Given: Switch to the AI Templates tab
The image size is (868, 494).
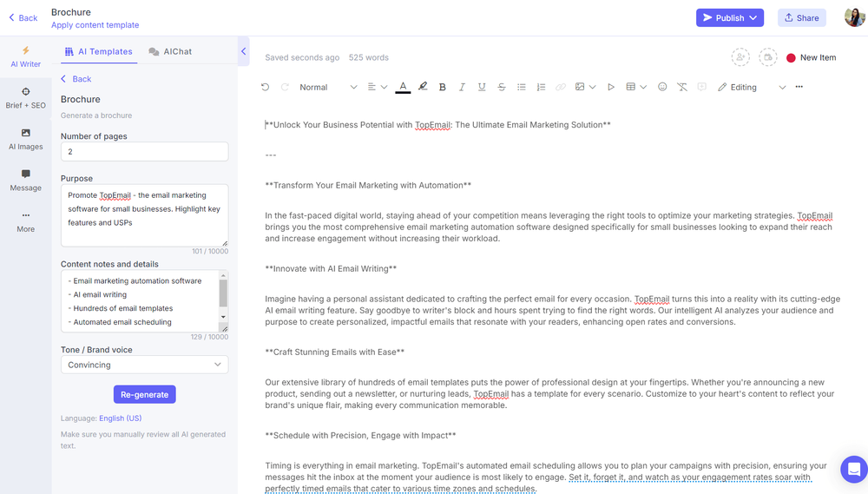Looking at the screenshot, I should click(99, 51).
